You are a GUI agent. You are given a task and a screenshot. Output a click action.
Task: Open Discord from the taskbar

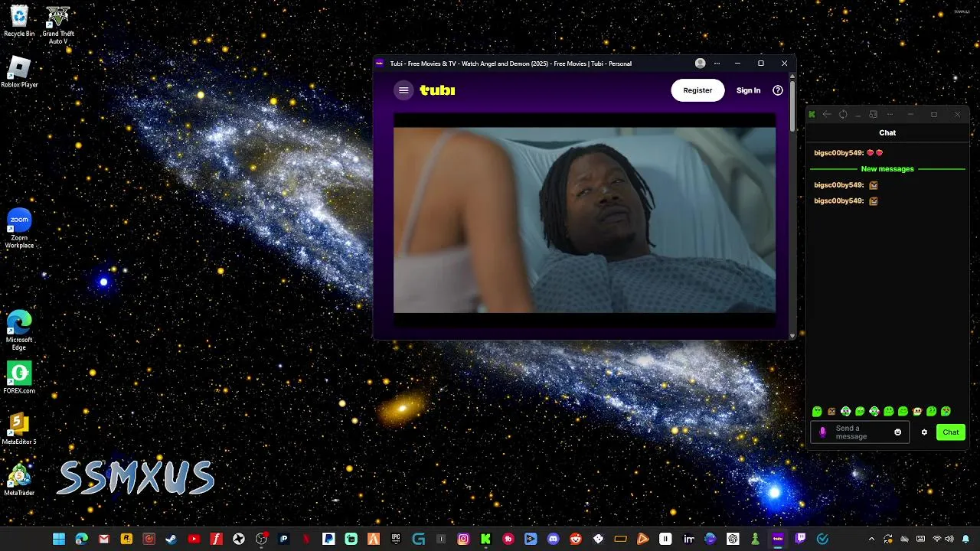tap(554, 539)
